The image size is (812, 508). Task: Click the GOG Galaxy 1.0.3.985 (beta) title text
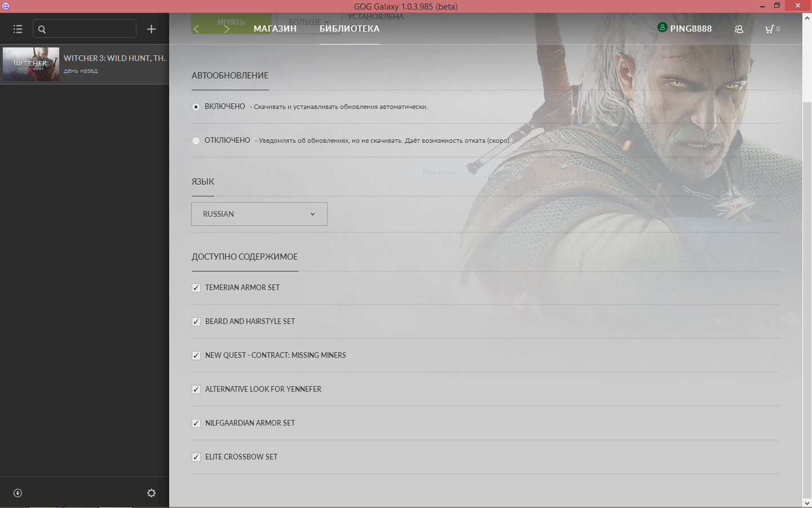[x=406, y=6]
